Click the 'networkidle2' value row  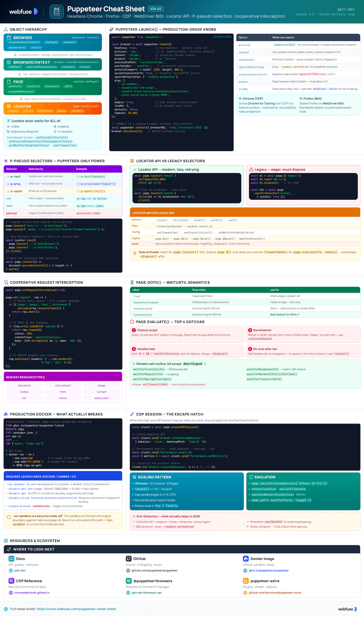point(245,314)
